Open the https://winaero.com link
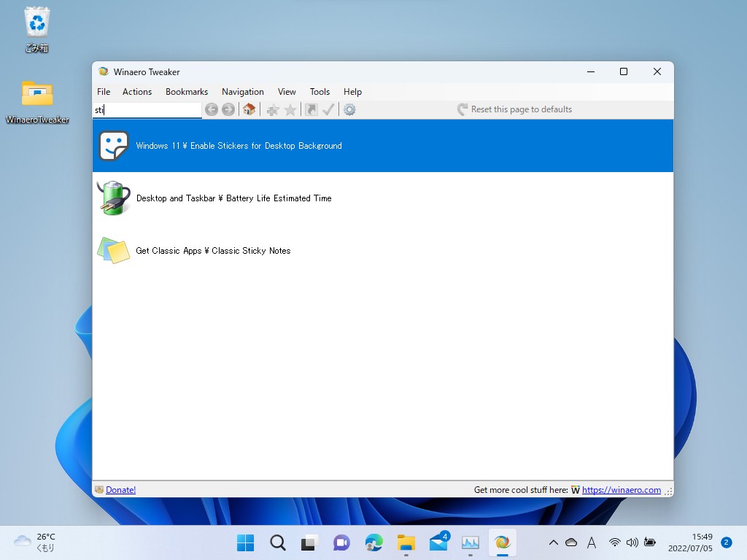 (622, 490)
